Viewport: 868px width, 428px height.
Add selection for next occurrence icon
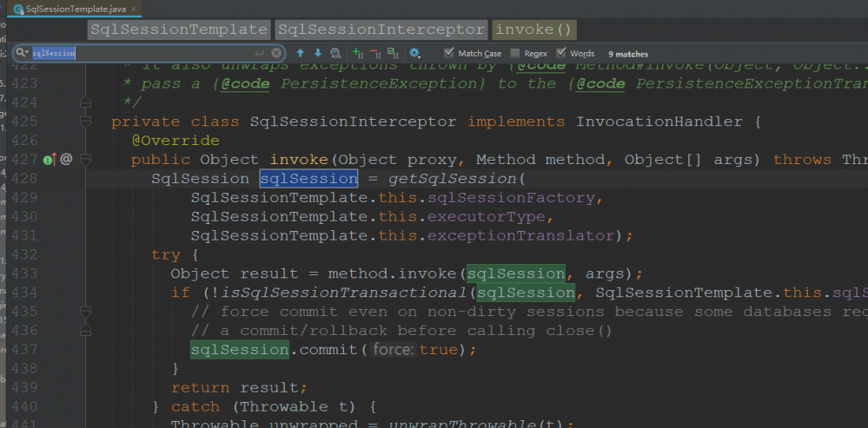tap(358, 53)
